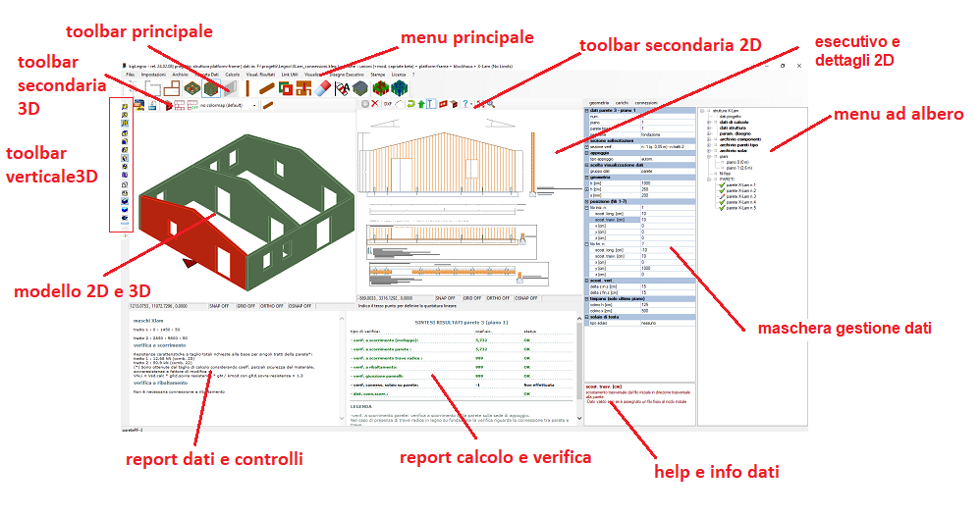Click the help question mark icon
Viewport: 980px width, 517px height.
click(465, 103)
